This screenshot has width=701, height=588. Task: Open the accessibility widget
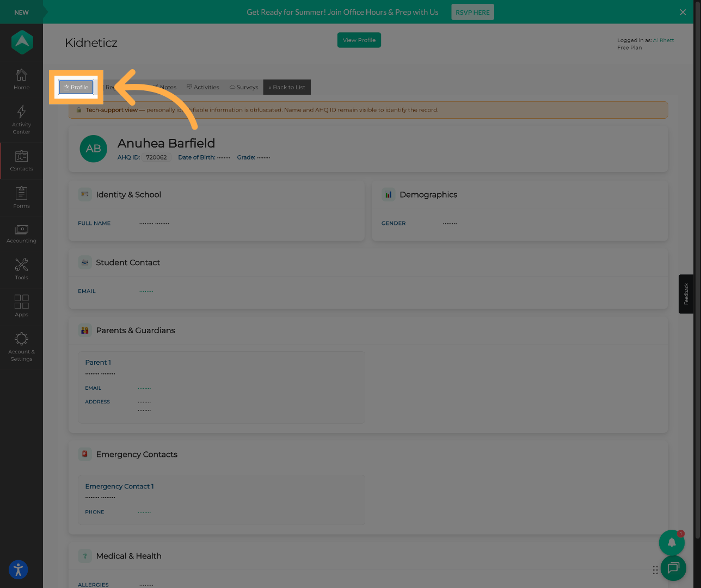(x=18, y=570)
